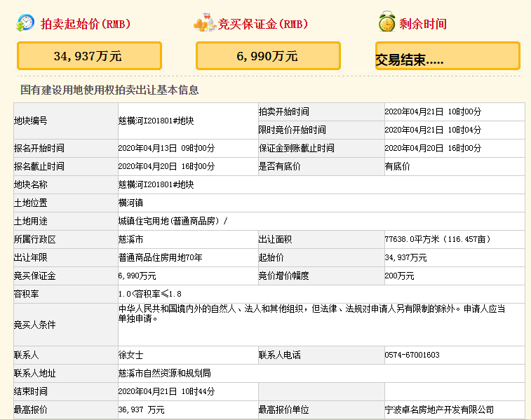Screen dimensions: 531x420
Task: Click the bid increment value 200万元
Action: tap(399, 276)
